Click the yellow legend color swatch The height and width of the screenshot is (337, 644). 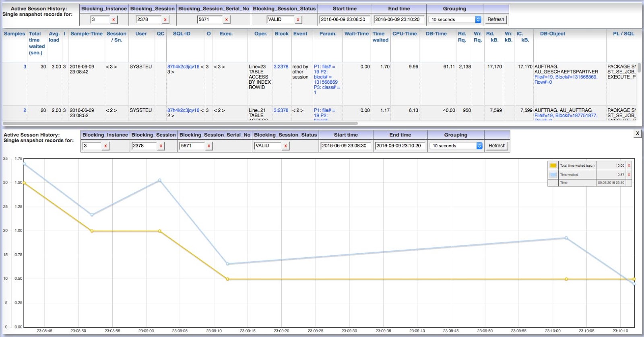pos(553,165)
